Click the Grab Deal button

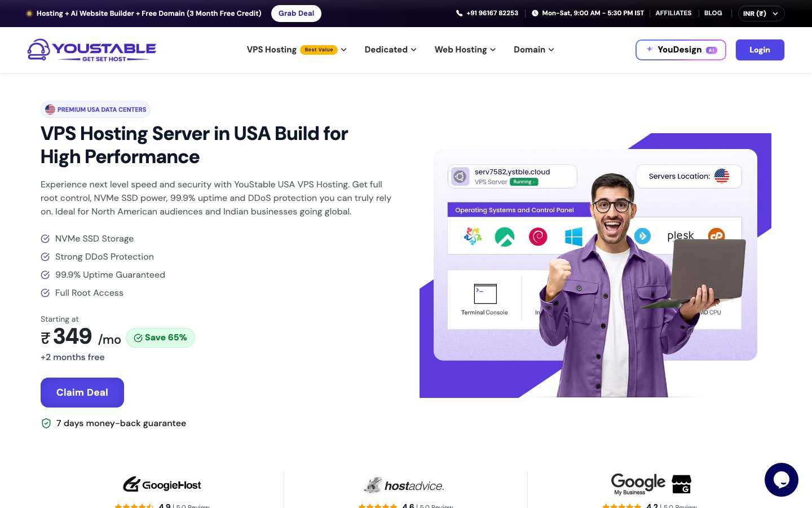click(x=296, y=14)
